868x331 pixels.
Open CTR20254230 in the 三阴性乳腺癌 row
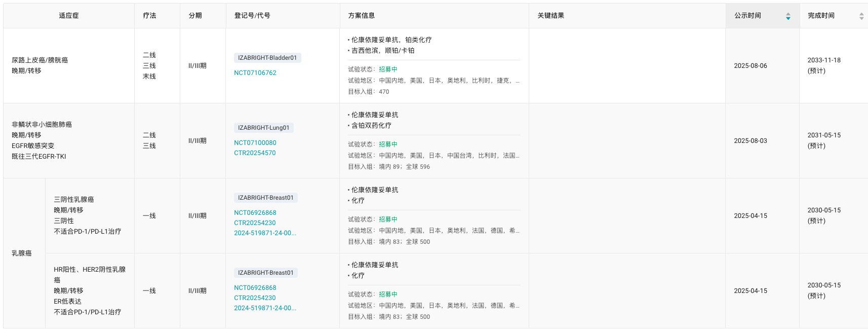pos(255,223)
